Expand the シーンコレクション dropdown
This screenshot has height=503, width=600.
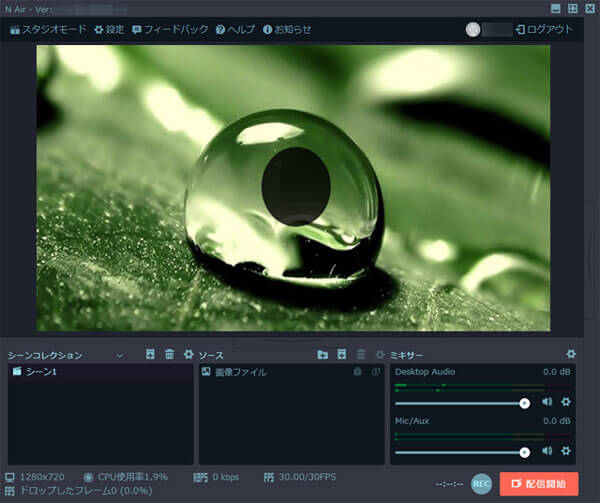click(x=120, y=355)
